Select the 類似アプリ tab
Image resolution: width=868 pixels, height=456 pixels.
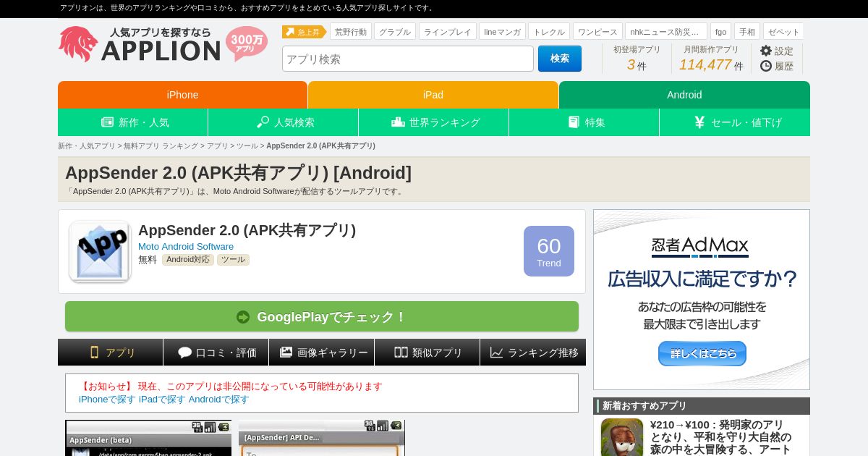click(x=427, y=352)
